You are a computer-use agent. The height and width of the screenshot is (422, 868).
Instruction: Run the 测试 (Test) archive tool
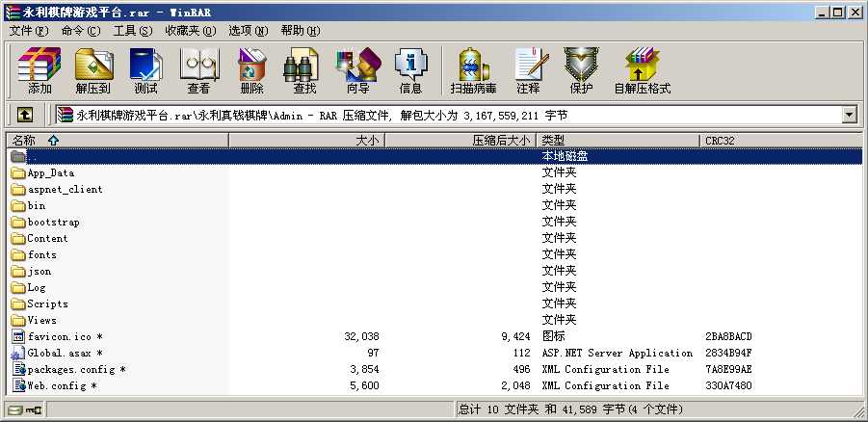click(x=145, y=70)
